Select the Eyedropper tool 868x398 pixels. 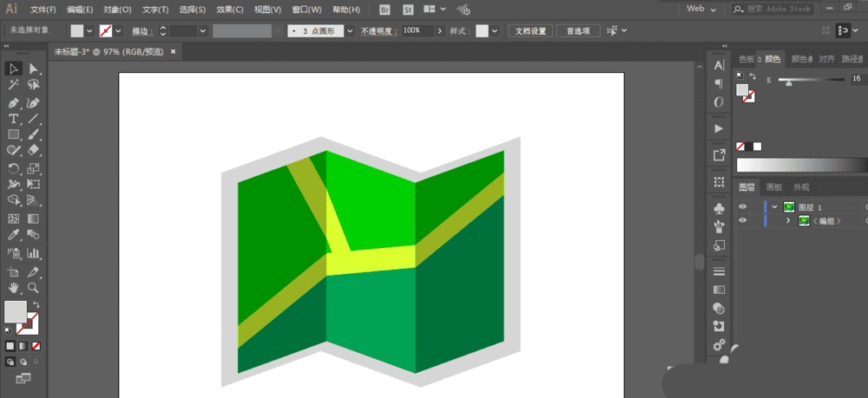14,235
